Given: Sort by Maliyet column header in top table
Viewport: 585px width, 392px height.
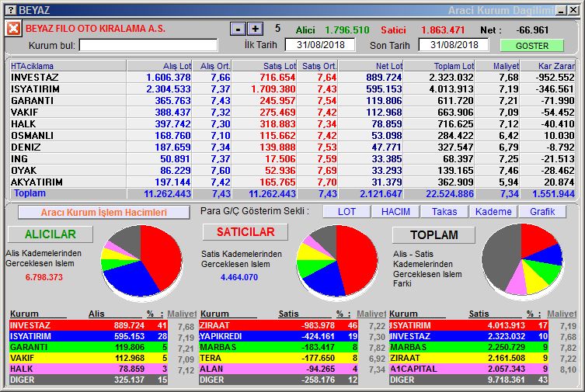Looking at the screenshot, I should click(497, 66).
